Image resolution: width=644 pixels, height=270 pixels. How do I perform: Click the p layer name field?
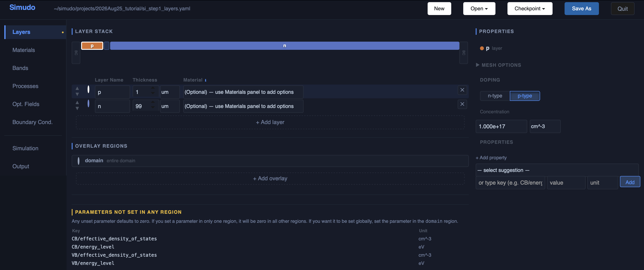click(112, 92)
